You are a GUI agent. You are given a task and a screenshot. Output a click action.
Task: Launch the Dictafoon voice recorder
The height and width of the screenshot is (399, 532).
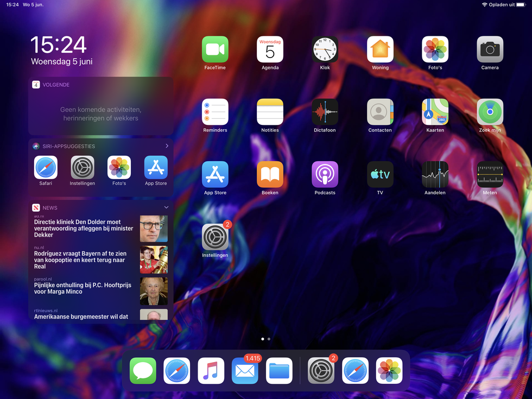pyautogui.click(x=325, y=112)
